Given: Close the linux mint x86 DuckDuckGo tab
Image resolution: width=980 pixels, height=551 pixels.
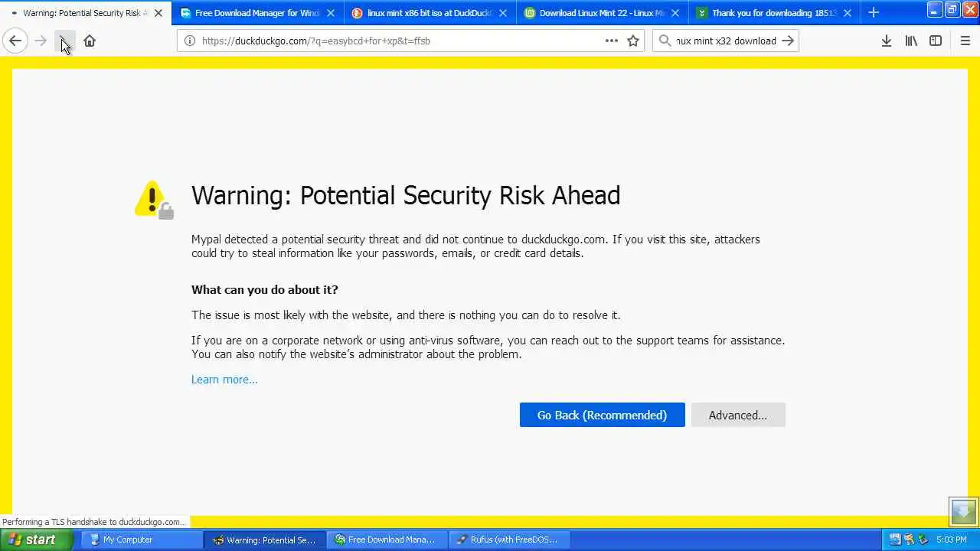Looking at the screenshot, I should tap(503, 13).
